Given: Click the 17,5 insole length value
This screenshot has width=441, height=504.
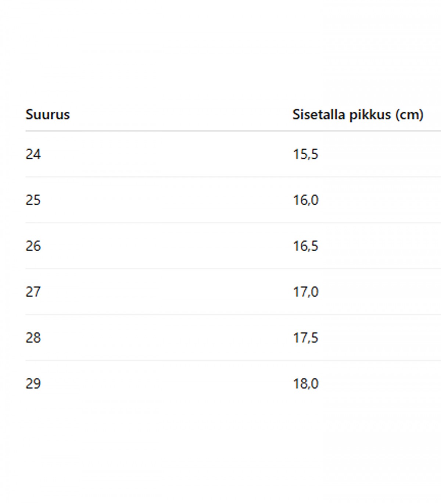Looking at the screenshot, I should point(305,338).
